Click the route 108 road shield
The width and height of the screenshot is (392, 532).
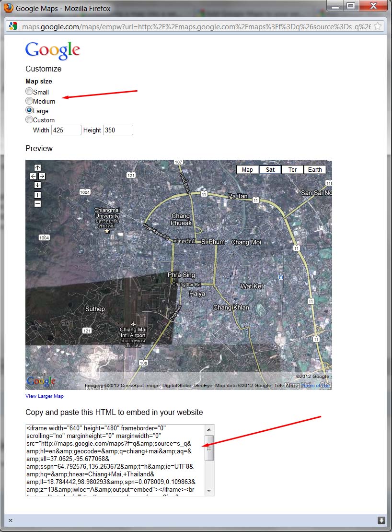[x=144, y=363]
